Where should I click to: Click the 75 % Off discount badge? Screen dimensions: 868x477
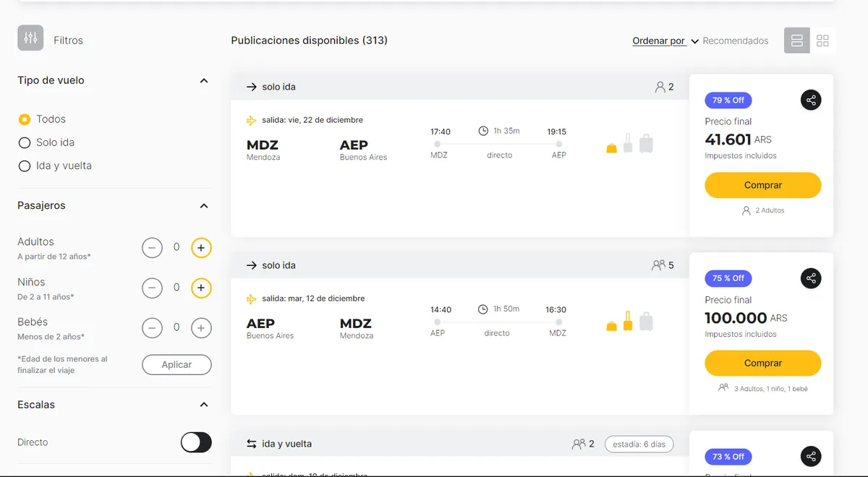click(728, 278)
